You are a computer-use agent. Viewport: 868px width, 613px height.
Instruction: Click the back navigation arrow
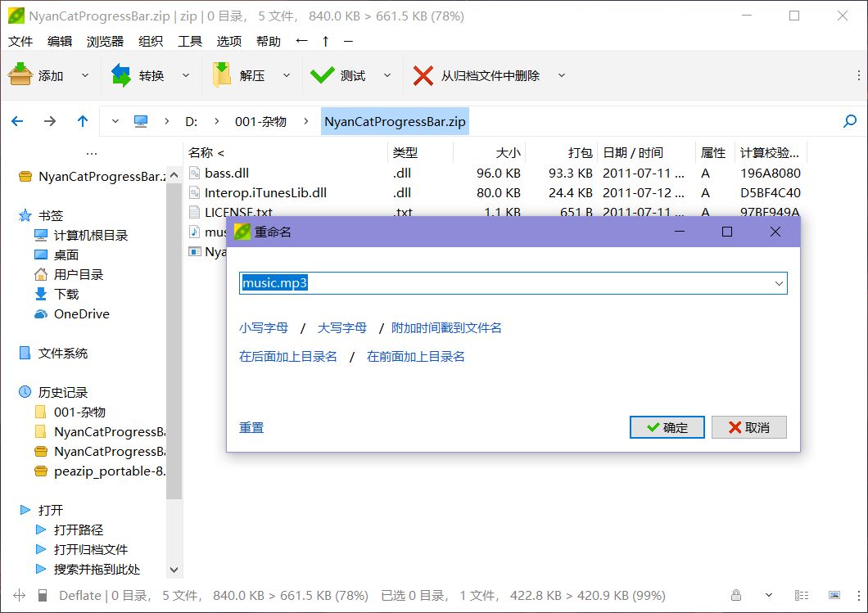tap(17, 121)
